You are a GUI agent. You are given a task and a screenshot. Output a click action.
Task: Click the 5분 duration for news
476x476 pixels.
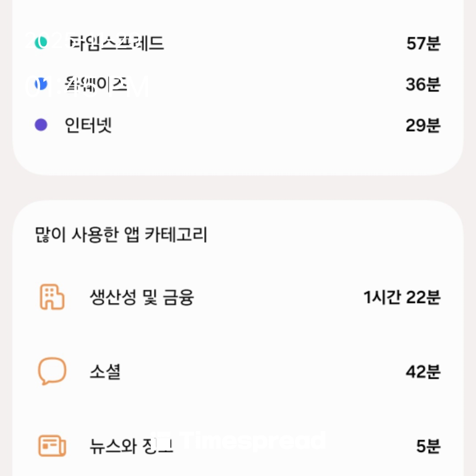(428, 446)
